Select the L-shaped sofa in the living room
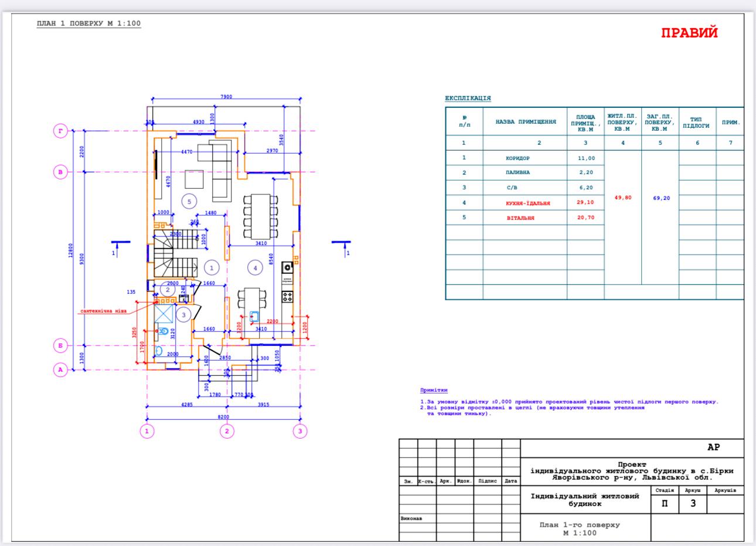The image size is (756, 546). (218, 168)
